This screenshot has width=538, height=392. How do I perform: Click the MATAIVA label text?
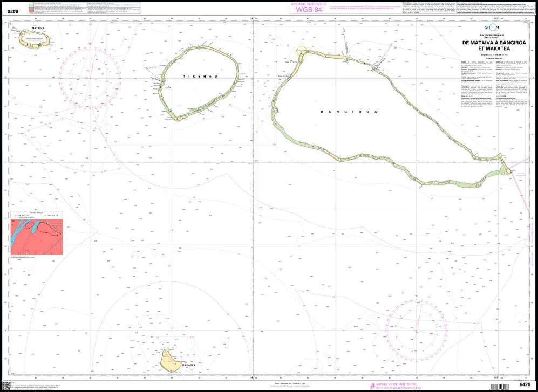coord(37,27)
